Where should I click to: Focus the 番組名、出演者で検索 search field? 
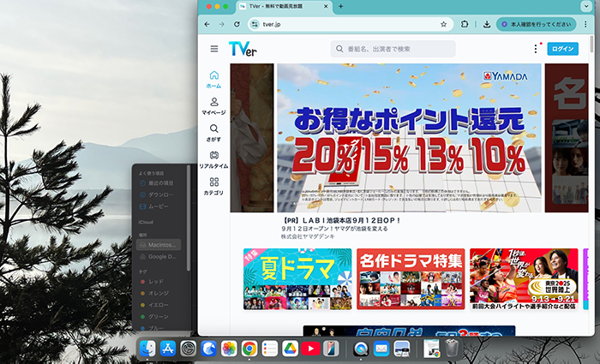coord(393,49)
